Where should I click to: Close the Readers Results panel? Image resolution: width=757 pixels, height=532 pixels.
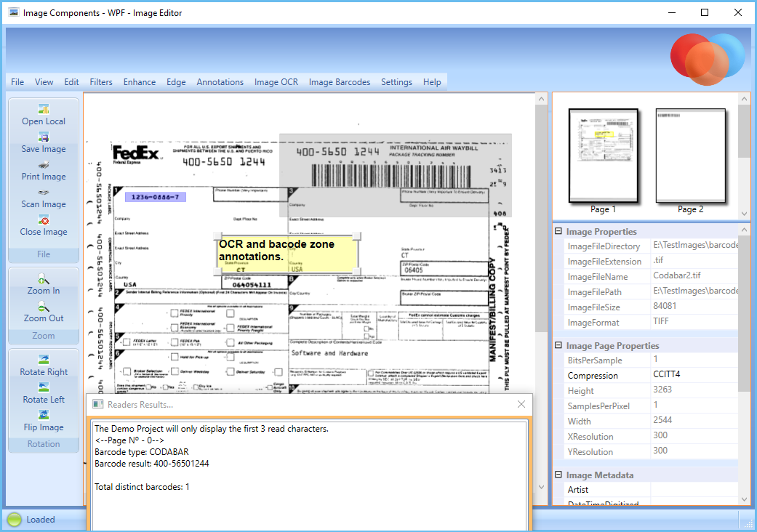521,404
